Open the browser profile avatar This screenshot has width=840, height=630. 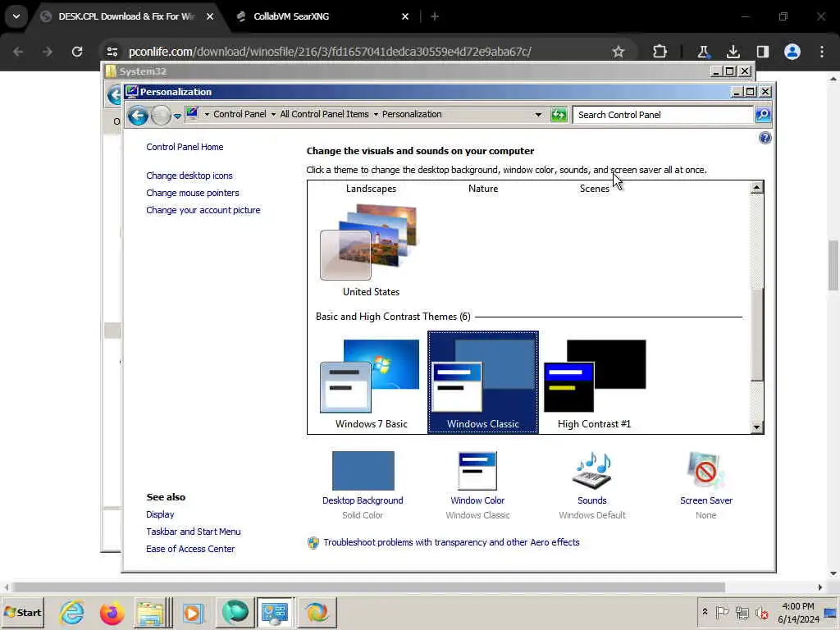coord(792,52)
